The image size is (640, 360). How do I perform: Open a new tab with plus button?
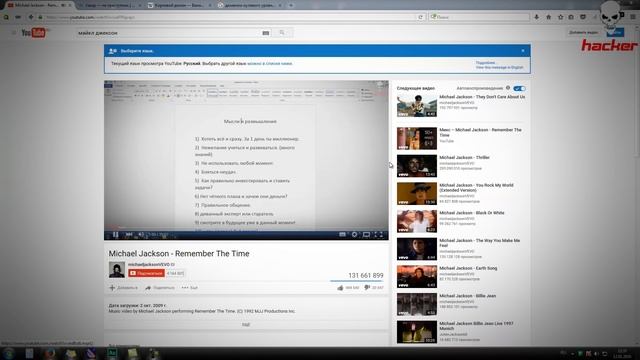point(291,5)
